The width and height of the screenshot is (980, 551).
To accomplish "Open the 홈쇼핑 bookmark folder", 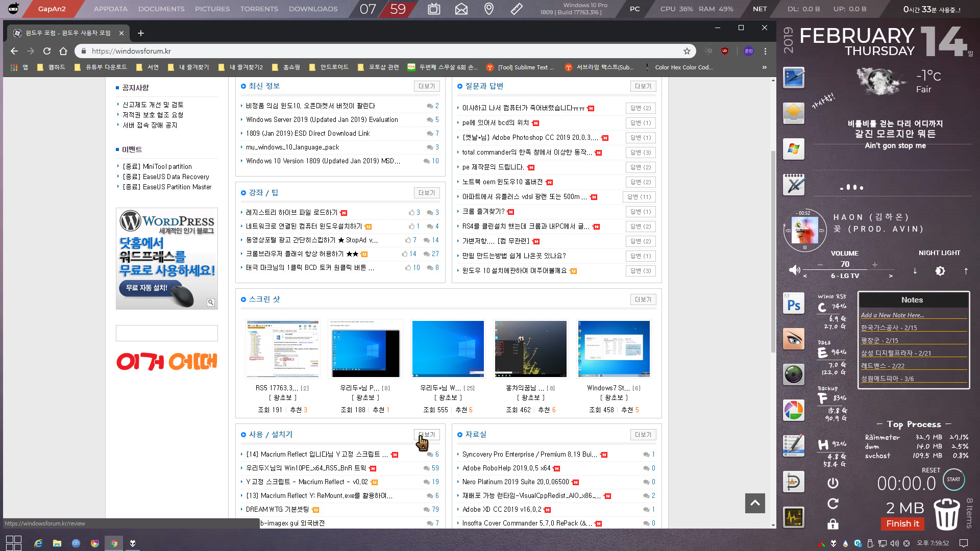I will [x=286, y=67].
